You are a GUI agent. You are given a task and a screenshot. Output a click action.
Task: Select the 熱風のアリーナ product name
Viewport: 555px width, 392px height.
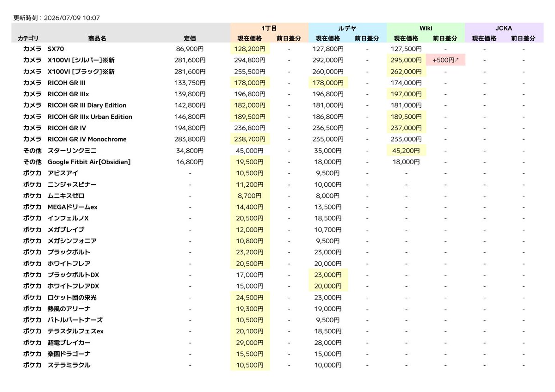[x=69, y=309]
